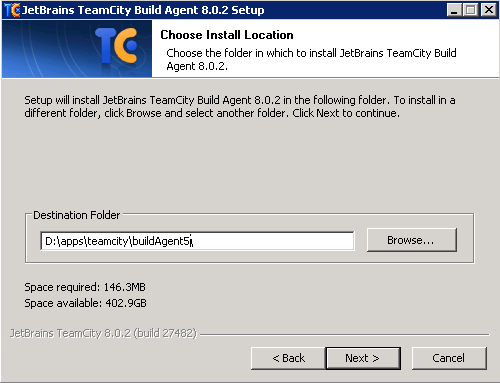Click the Next > button
500x383 pixels.
click(x=363, y=358)
